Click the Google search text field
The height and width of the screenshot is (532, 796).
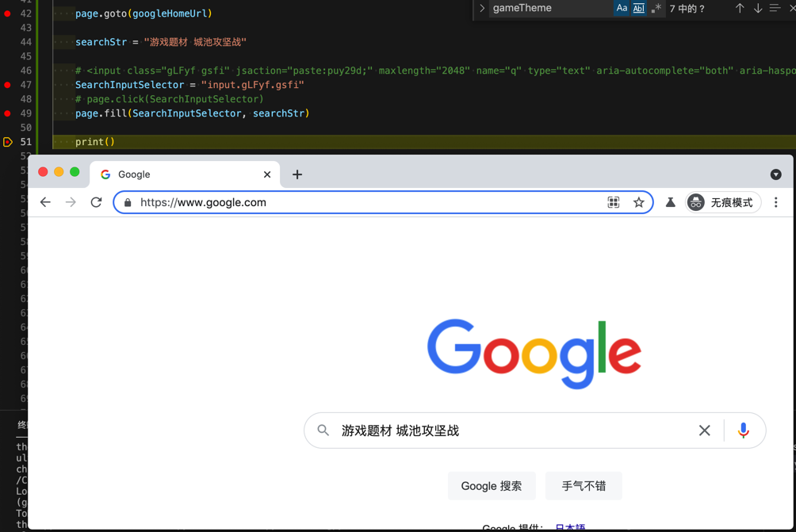(513, 431)
